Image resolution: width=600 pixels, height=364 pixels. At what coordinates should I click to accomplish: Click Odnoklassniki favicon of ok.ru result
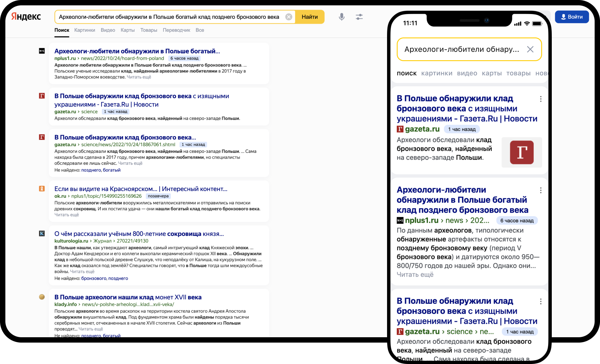[42, 189]
